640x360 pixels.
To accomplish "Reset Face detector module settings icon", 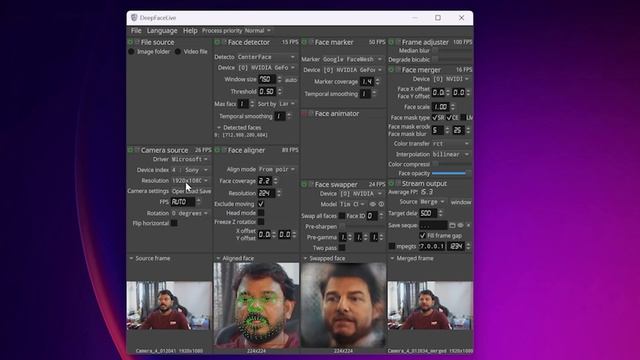I will point(224,42).
